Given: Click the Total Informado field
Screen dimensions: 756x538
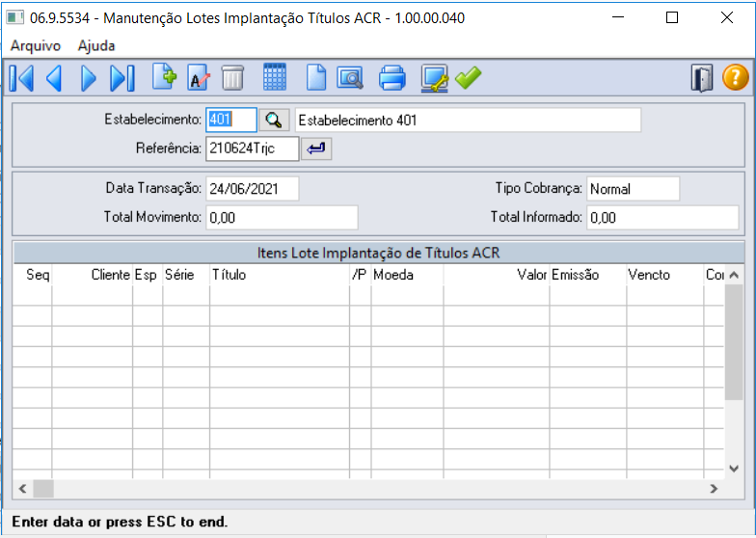Looking at the screenshot, I should click(662, 218).
